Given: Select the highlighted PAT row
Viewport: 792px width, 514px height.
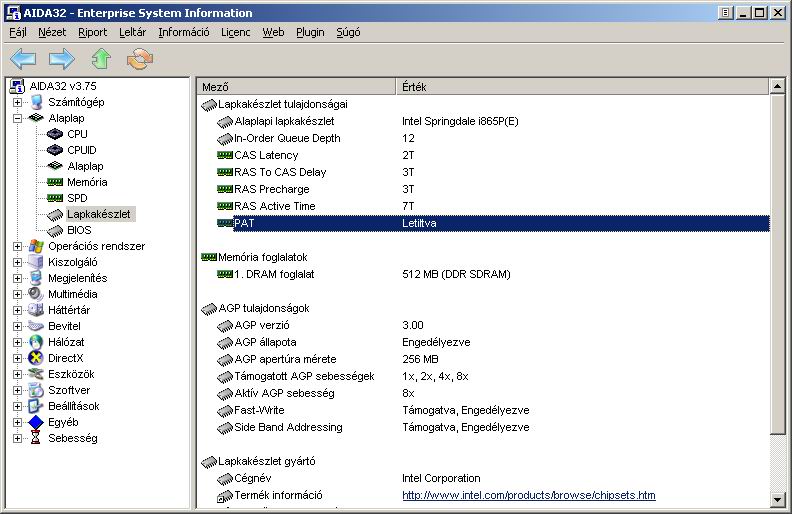Looking at the screenshot, I should click(493, 223).
